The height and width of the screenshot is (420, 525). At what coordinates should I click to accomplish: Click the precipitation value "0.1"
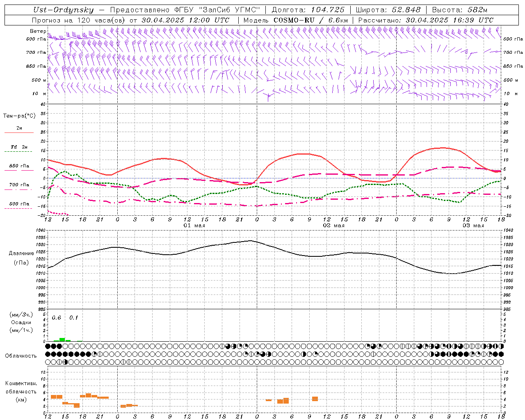(x=73, y=318)
